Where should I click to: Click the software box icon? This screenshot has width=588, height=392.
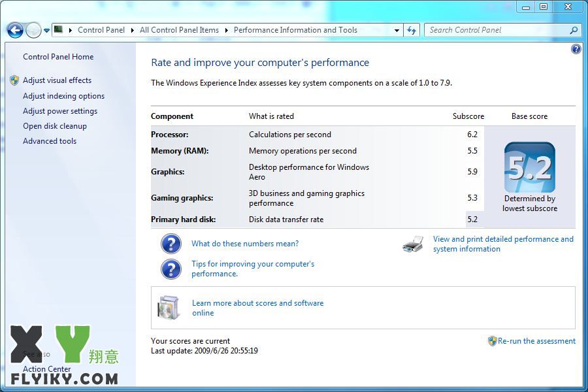pyautogui.click(x=168, y=308)
